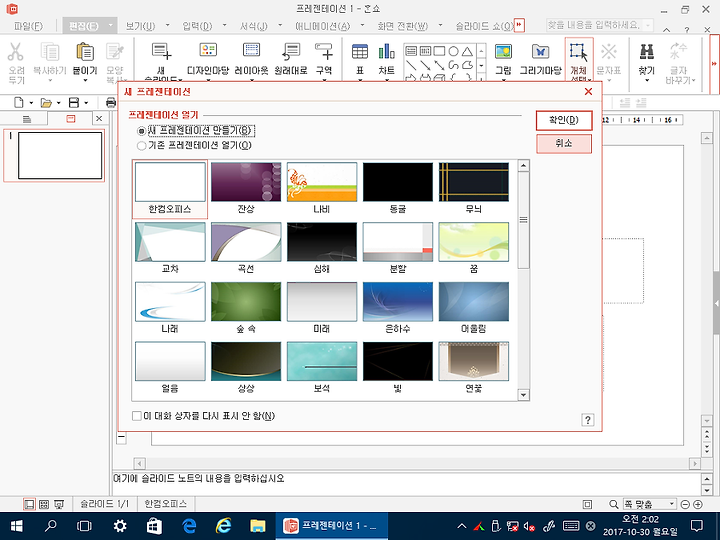The image size is (720, 540).
Task: Expand the 입력 menu dropdown arrow
Action: (225, 25)
